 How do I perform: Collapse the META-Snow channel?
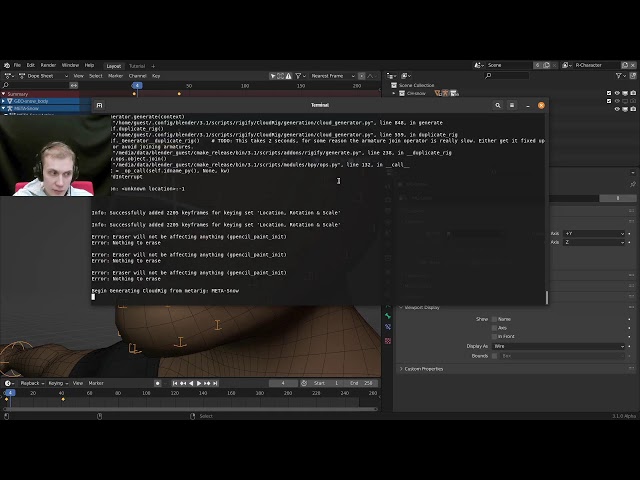pos(4,109)
